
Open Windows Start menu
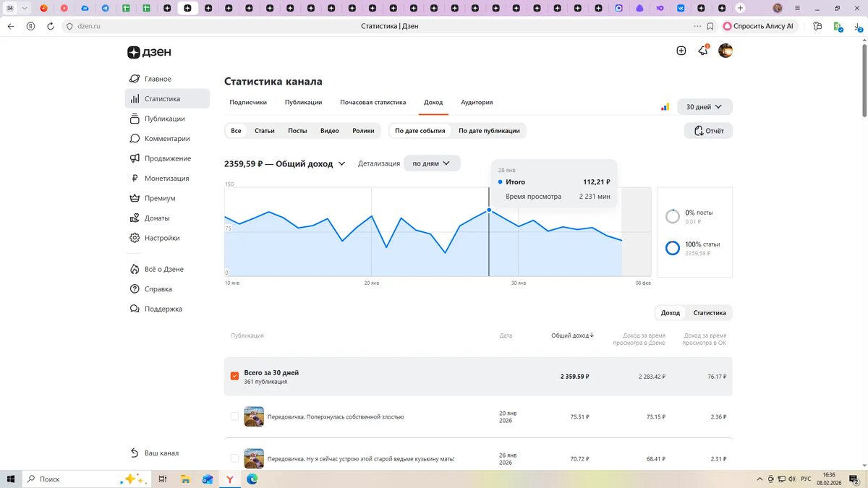pos(11,479)
